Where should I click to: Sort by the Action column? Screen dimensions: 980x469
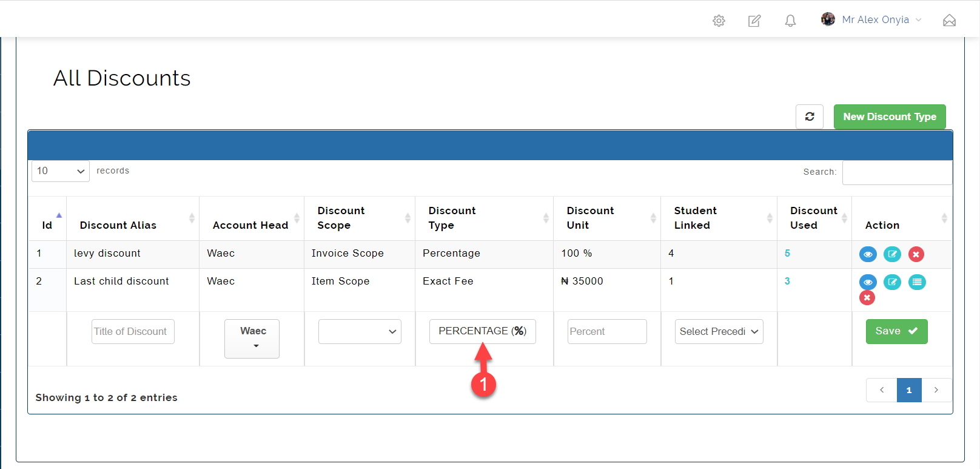click(902, 218)
